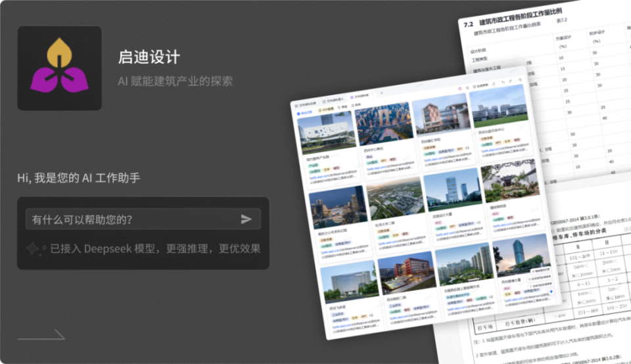Open the white building with blue dots thumbnail
The width and height of the screenshot is (631, 364).
coord(327,133)
